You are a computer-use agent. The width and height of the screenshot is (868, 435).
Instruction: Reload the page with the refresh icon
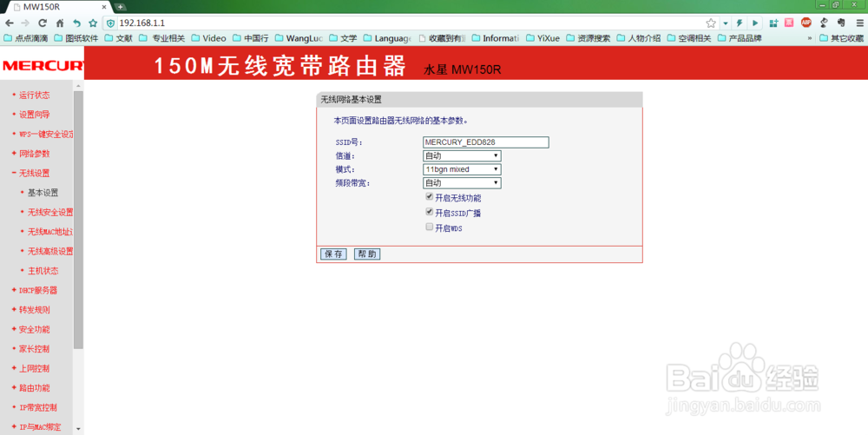[43, 23]
